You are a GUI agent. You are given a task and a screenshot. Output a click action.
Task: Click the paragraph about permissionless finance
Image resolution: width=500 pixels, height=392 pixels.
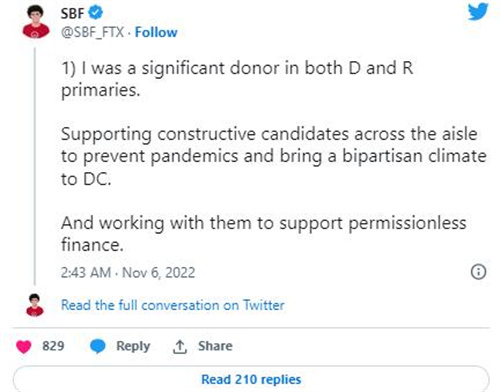(263, 234)
